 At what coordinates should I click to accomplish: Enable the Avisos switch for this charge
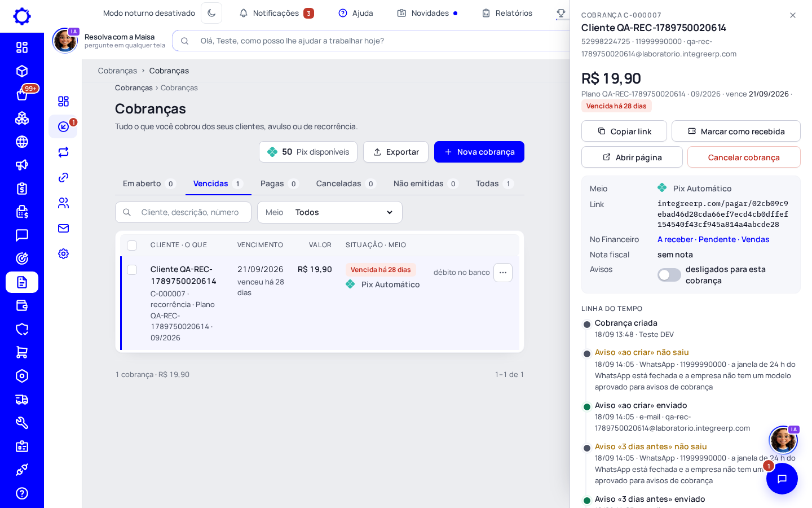click(669, 275)
